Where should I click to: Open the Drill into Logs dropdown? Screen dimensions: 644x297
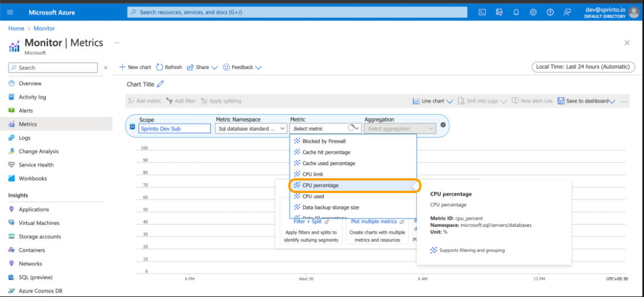tap(482, 101)
